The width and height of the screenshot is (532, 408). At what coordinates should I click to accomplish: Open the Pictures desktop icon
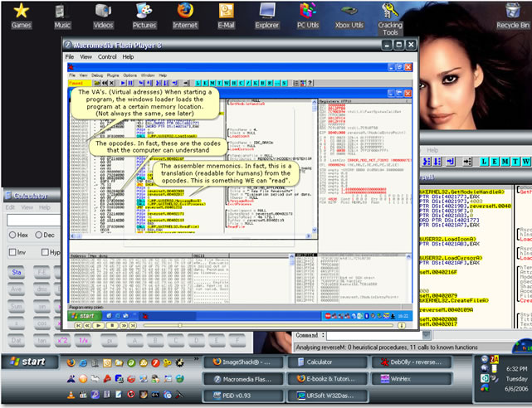pos(144,16)
